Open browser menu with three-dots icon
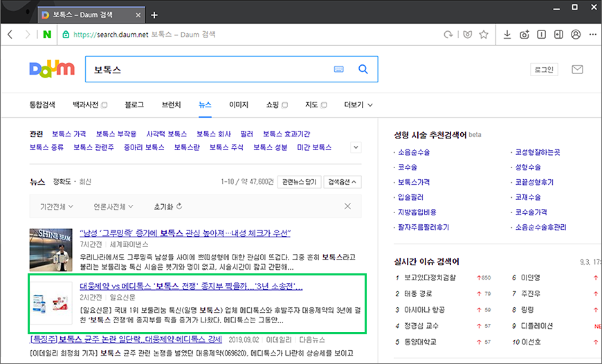The image size is (602, 364). tap(593, 35)
